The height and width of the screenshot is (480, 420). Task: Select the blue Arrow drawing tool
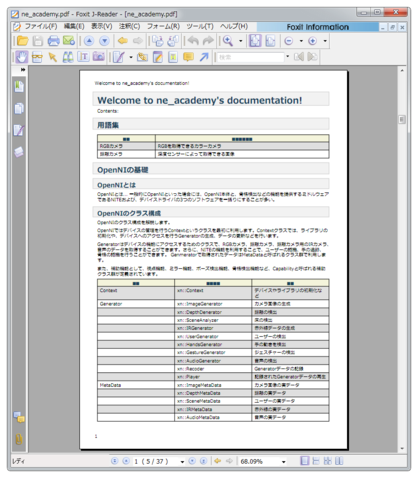(x=204, y=57)
